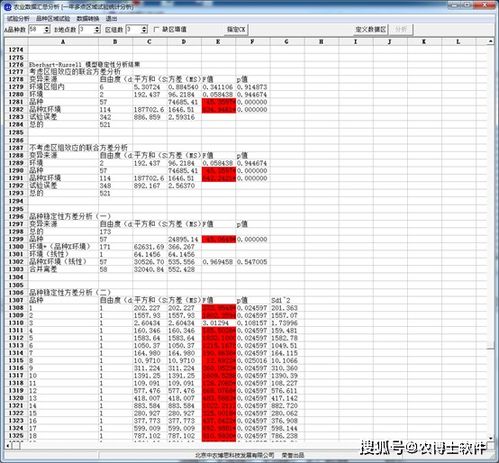Click the 1391.25 sum-of-squares cell in row 1317
499x463 pixels.
(150, 376)
